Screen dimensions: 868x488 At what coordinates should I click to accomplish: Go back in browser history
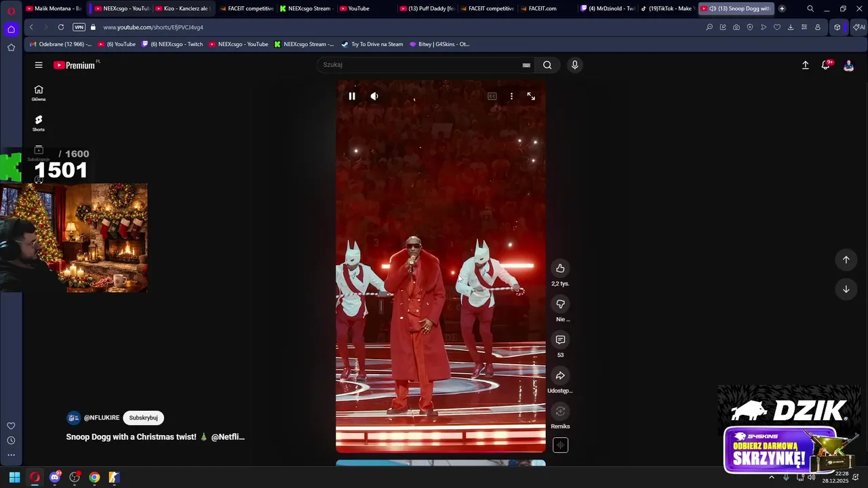31,27
